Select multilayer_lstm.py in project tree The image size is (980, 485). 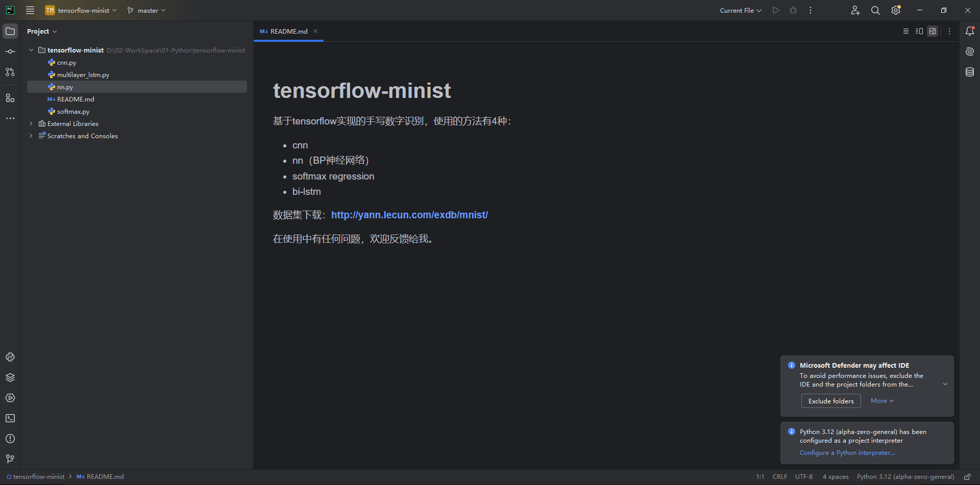pos(137,74)
